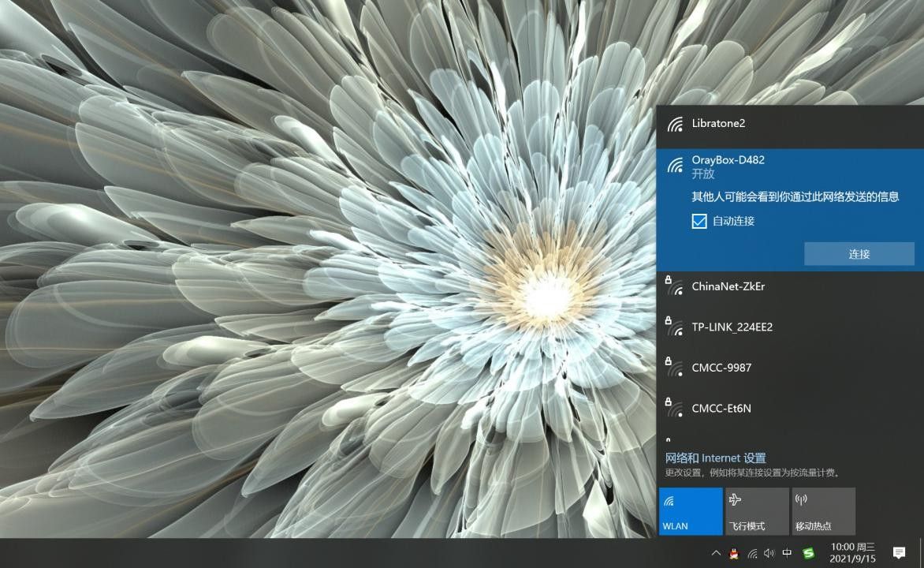Open 网络和 Internet 设置 link
The height and width of the screenshot is (568, 924).
715,458
